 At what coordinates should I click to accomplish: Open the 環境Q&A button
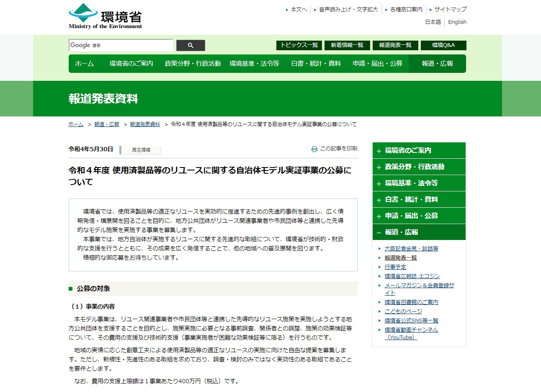point(443,45)
